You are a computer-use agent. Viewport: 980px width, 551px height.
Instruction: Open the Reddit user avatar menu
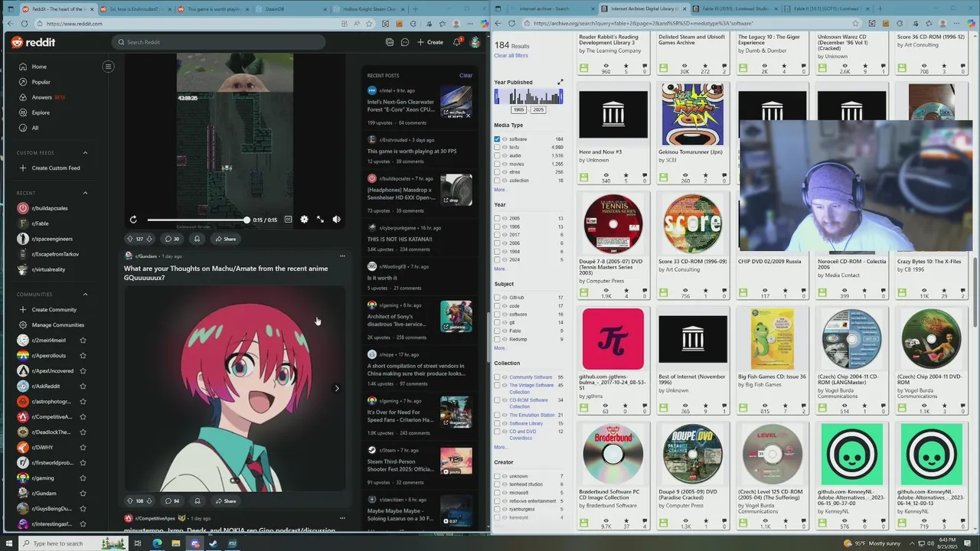(475, 42)
